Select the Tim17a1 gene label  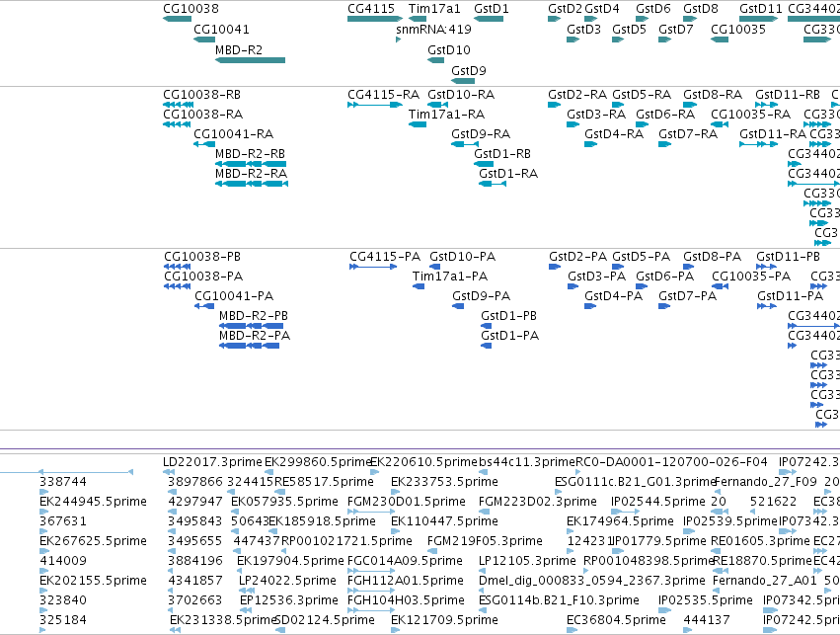pyautogui.click(x=434, y=9)
